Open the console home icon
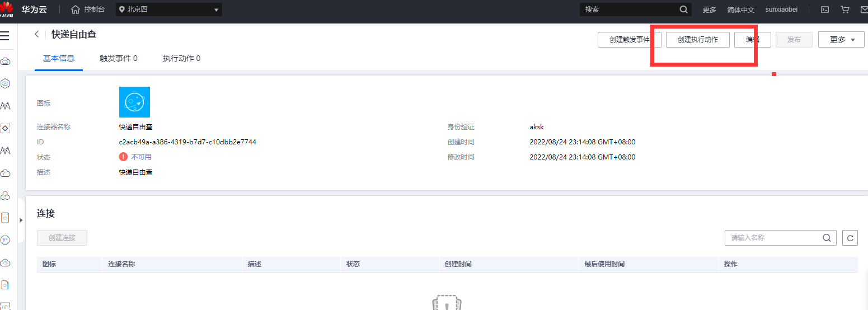This screenshot has width=868, height=310. tap(76, 10)
